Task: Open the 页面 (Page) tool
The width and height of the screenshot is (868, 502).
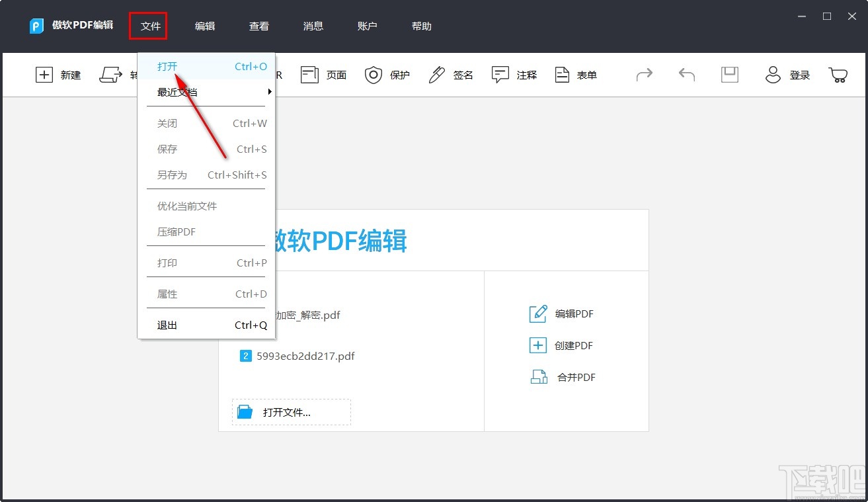Action: click(x=323, y=75)
